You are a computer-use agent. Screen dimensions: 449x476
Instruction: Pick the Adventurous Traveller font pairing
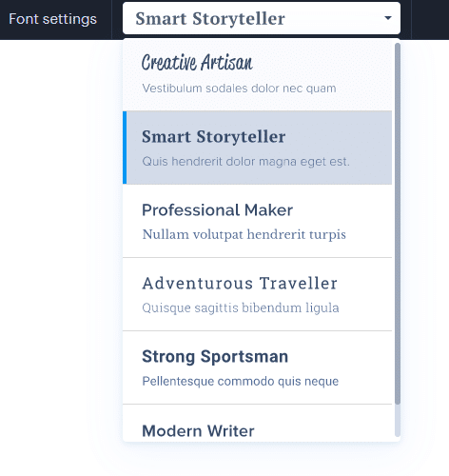point(257,294)
